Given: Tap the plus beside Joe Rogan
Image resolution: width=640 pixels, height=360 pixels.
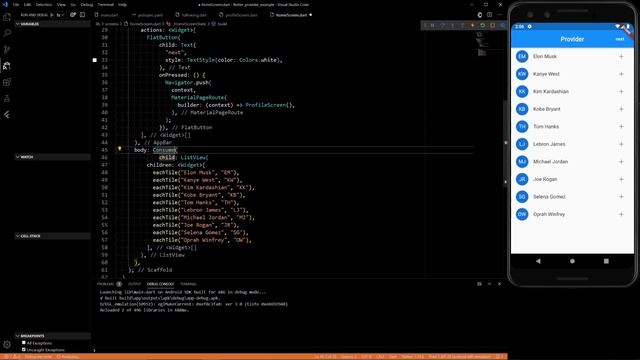Looking at the screenshot, I should pos(621,179).
